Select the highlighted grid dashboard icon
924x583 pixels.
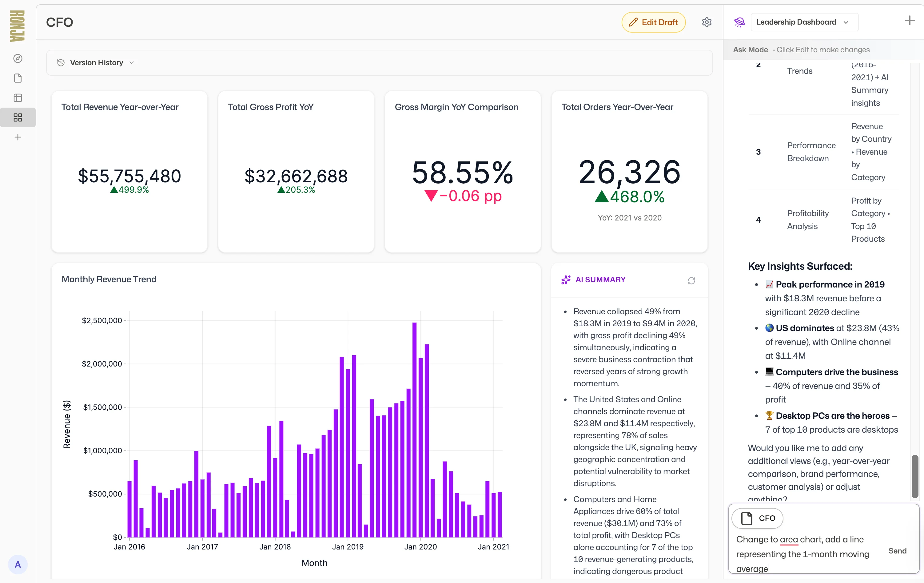point(18,117)
